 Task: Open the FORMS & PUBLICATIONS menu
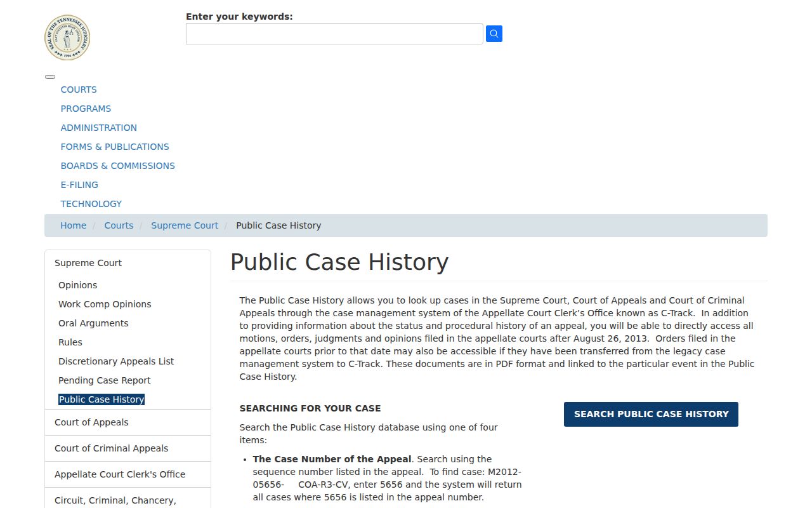115,147
